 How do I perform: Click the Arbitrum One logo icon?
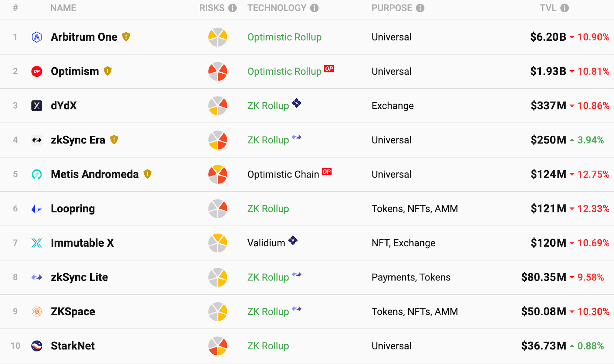[37, 37]
